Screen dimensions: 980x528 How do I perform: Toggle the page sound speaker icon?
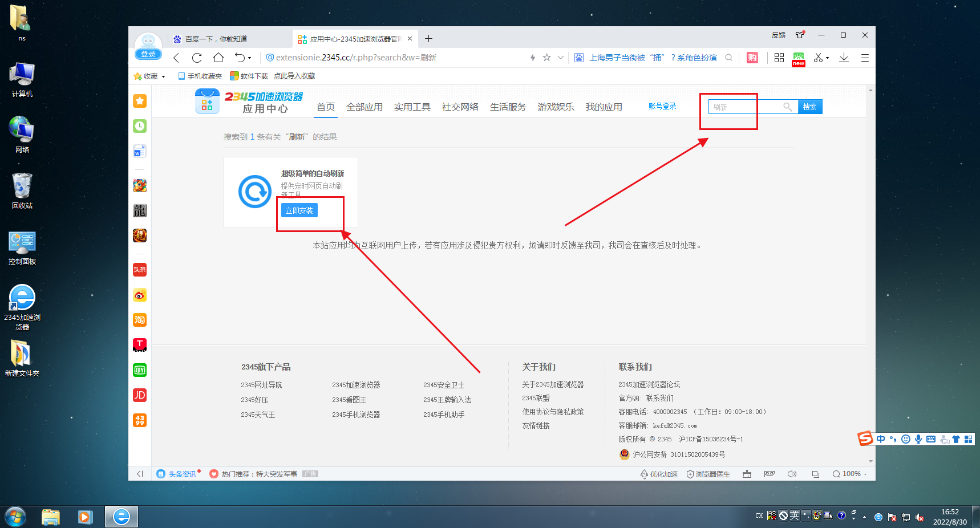click(792, 474)
